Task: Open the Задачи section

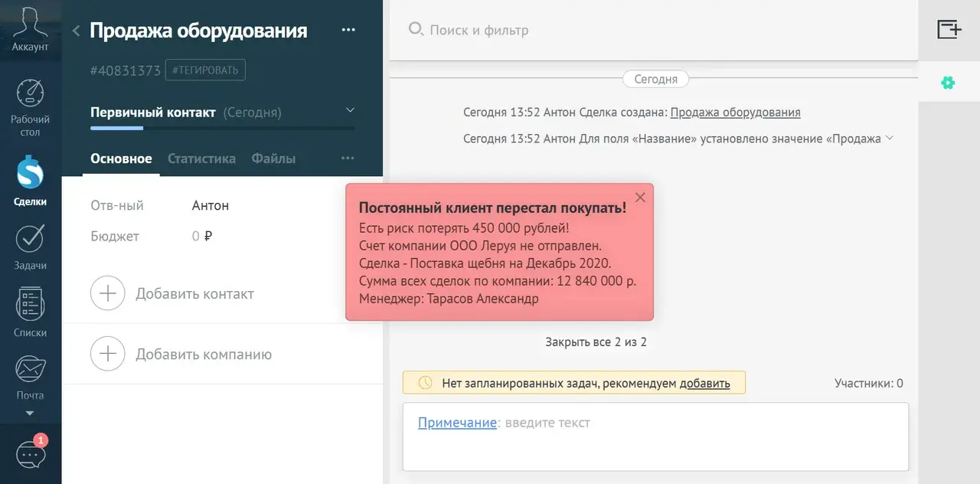Action: click(x=30, y=247)
